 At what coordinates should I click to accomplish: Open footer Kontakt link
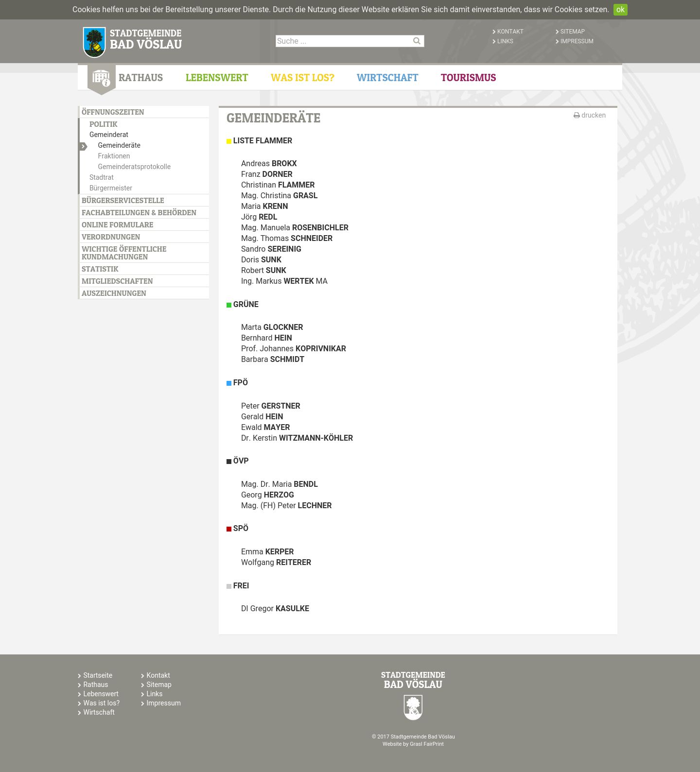coord(158,675)
